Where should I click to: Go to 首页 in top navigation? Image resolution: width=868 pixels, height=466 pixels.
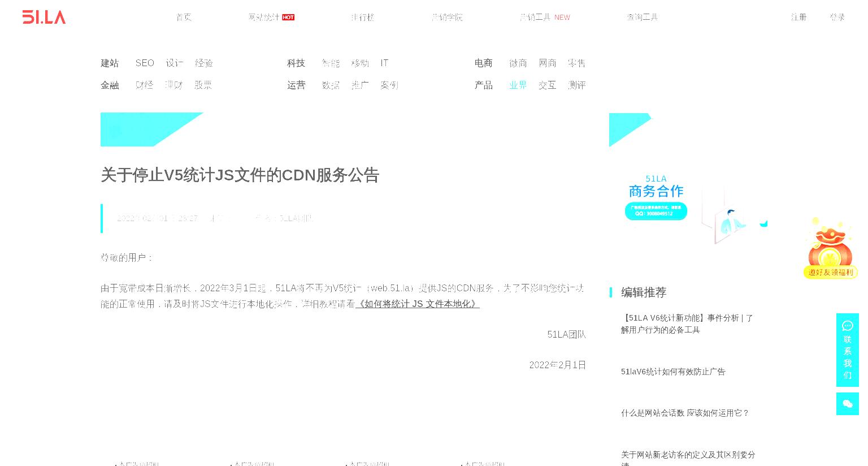184,17
